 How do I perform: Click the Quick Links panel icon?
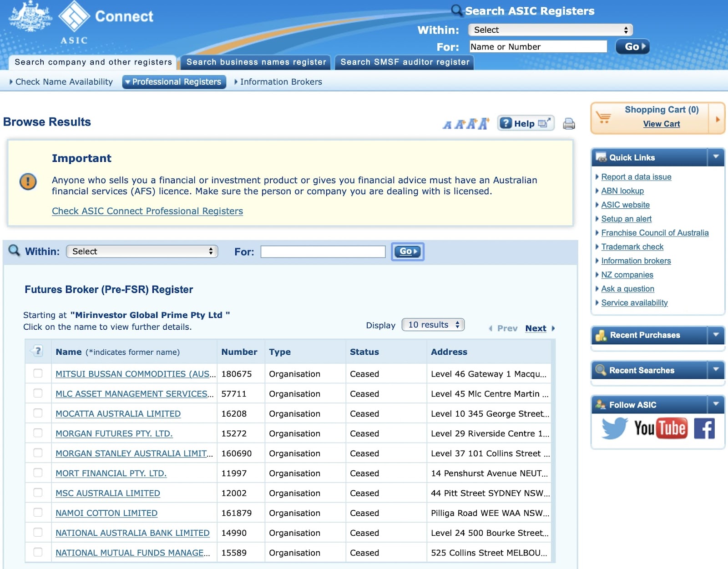point(601,157)
